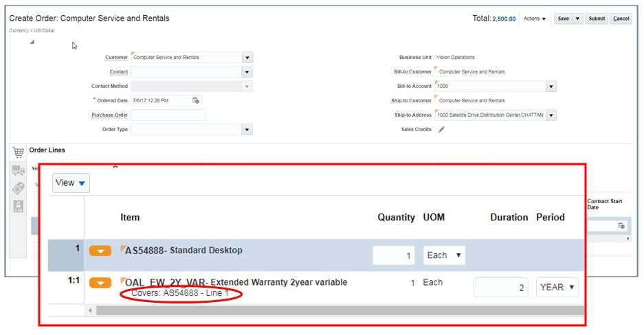644x335 pixels.
Task: Click the UOM column header
Action: click(434, 218)
